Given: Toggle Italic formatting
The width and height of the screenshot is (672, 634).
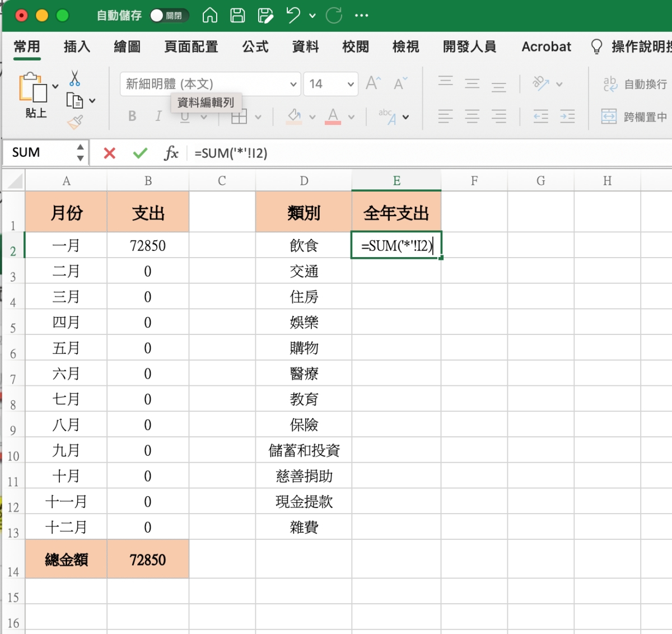Looking at the screenshot, I should [158, 116].
